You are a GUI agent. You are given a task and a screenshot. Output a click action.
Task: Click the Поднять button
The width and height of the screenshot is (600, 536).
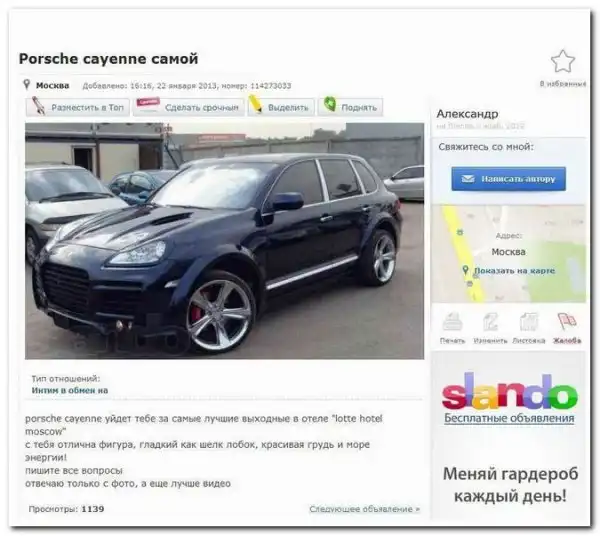tap(350, 107)
